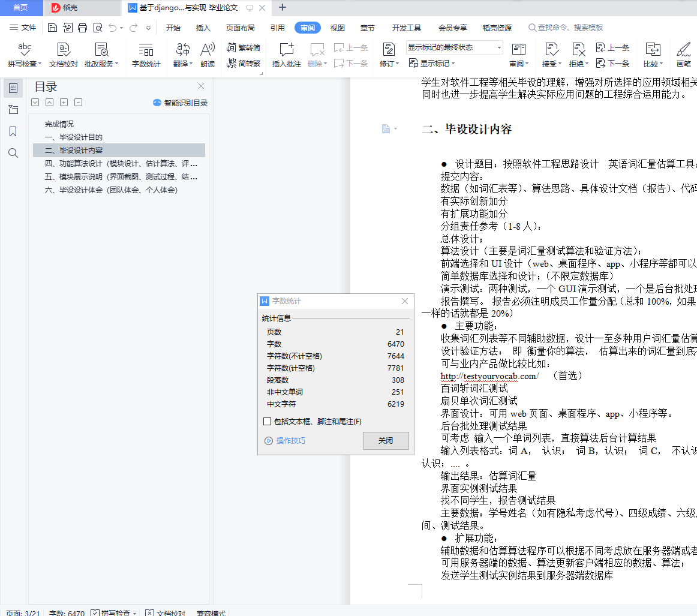
Task: Toggle 拼写检查 in status bar
Action: tap(114, 612)
